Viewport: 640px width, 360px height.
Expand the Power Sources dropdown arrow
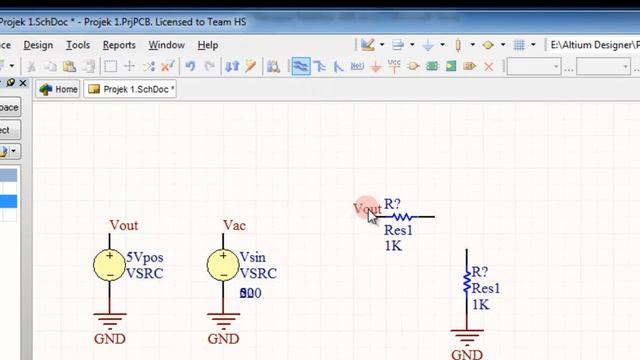pyautogui.click(x=442, y=45)
